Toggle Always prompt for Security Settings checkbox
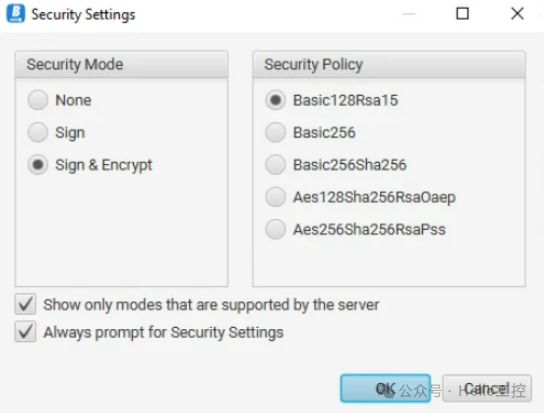The image size is (544, 413). [25, 332]
